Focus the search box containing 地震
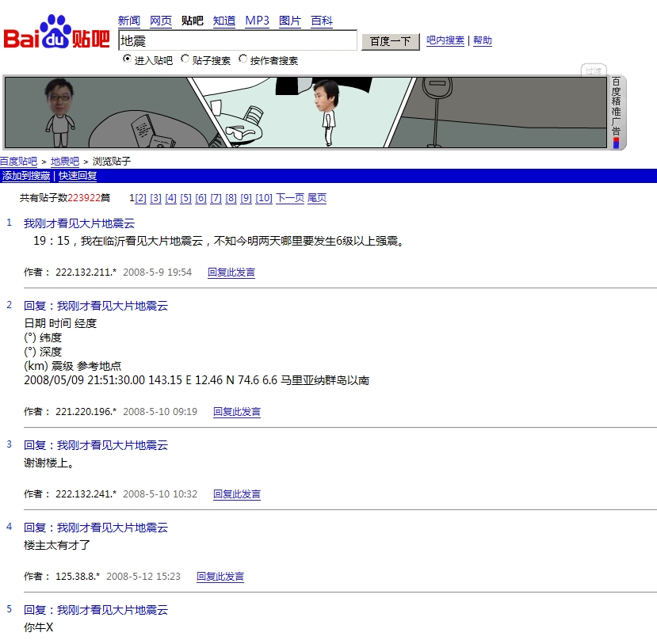The image size is (657, 644). [x=238, y=40]
